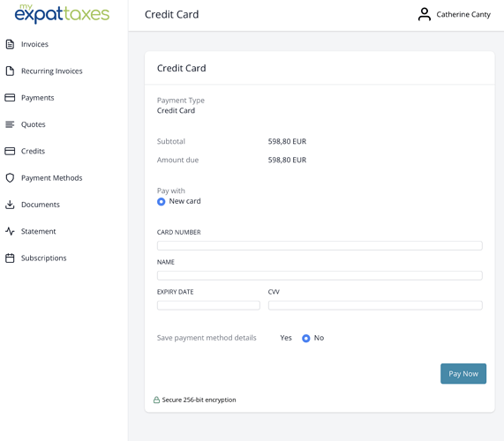Choose Yes to save payment method details
Viewport: 504px width, 441px height.
(286, 338)
